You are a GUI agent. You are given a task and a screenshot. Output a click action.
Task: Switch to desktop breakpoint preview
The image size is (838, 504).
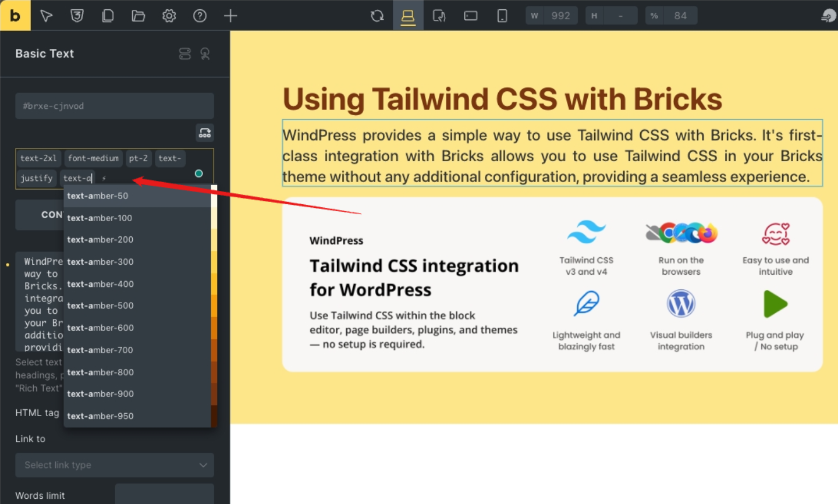pos(408,16)
